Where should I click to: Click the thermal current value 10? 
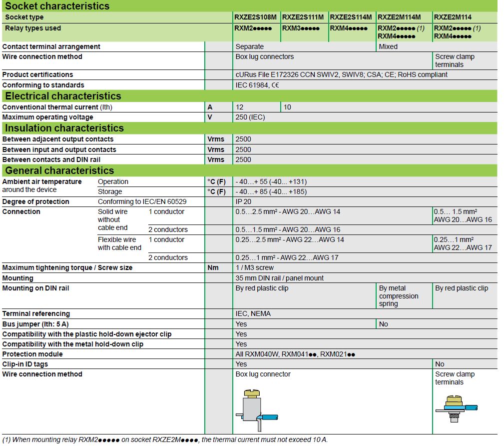click(287, 107)
